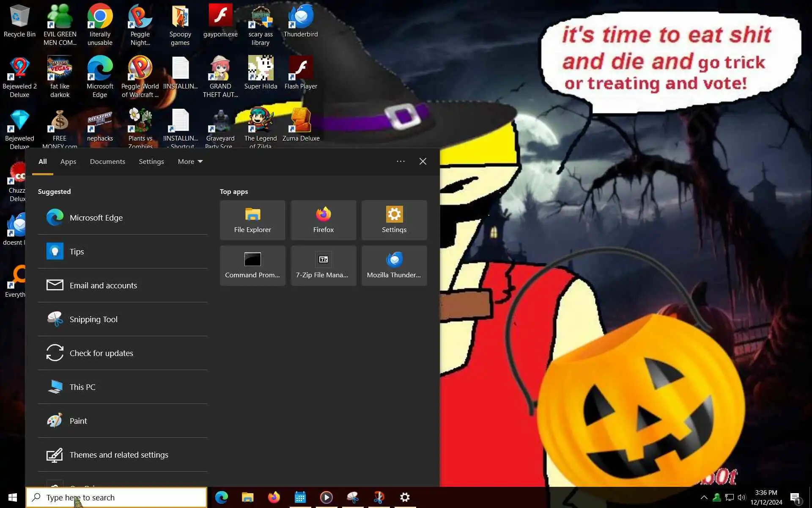Image resolution: width=812 pixels, height=508 pixels.
Task: Open the volume control in system tray
Action: (741, 497)
